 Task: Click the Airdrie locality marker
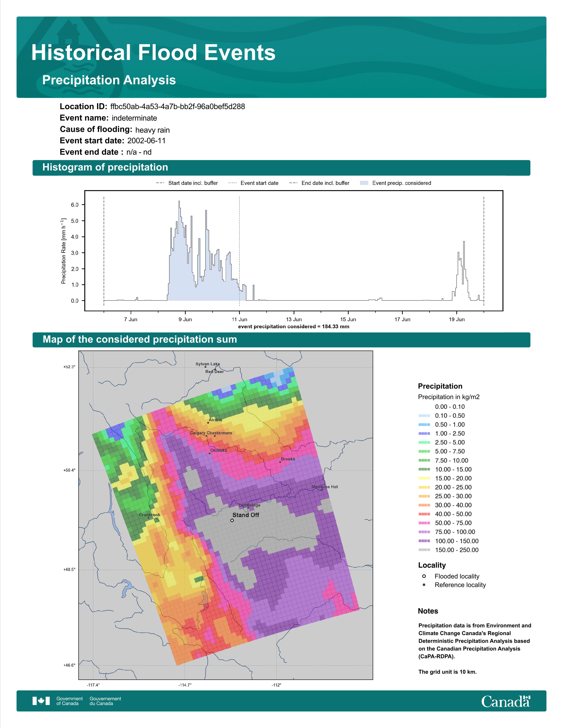(x=208, y=423)
